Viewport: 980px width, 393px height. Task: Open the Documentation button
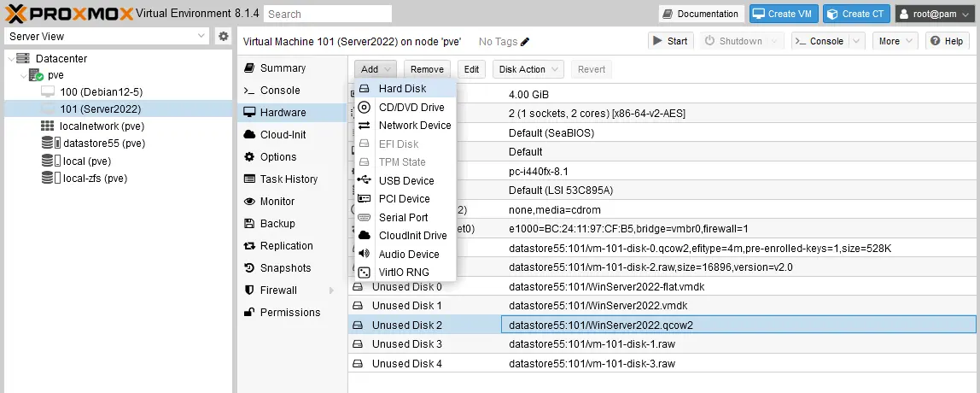[x=701, y=14]
